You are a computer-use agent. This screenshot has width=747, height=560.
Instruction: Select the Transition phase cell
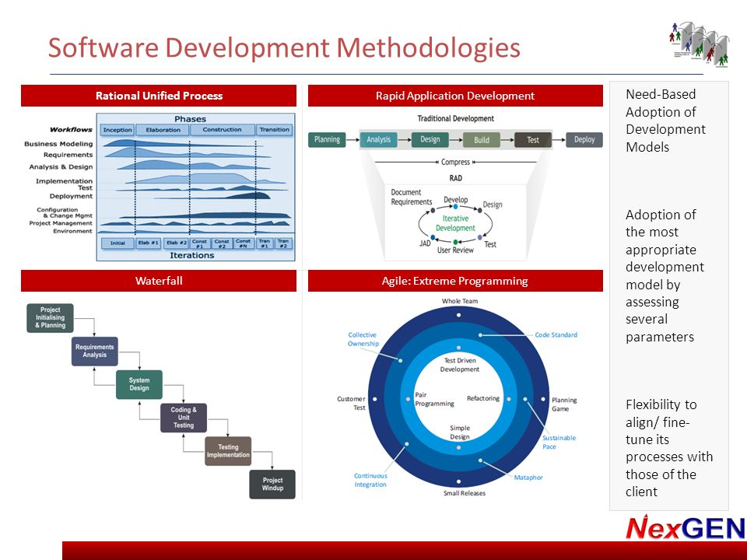275,130
